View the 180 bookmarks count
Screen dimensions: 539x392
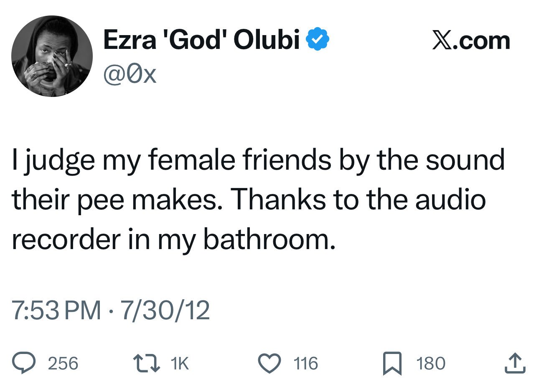(x=430, y=363)
